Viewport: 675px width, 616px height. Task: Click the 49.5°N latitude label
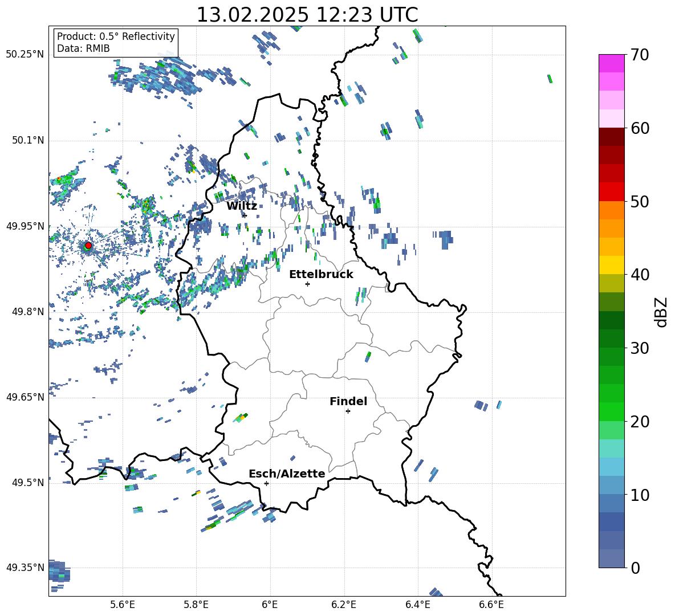coord(28,482)
